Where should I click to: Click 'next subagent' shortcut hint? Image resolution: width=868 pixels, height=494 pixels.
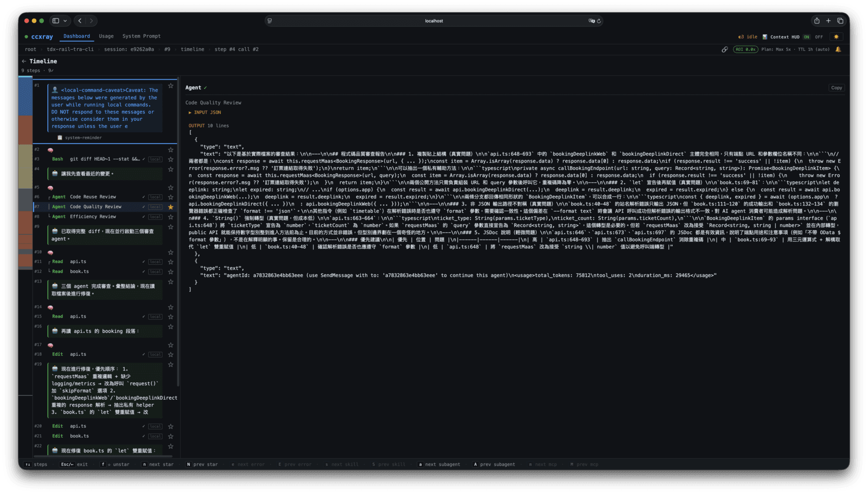click(x=438, y=464)
